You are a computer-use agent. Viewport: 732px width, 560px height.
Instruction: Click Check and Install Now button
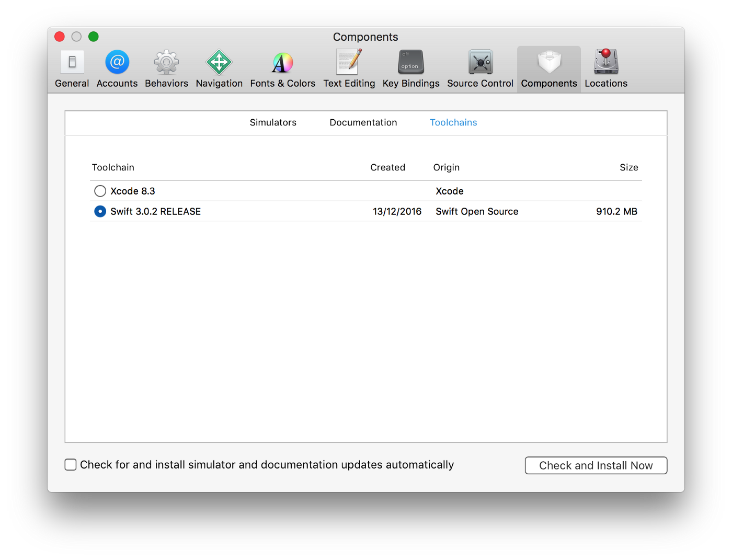[596, 465]
